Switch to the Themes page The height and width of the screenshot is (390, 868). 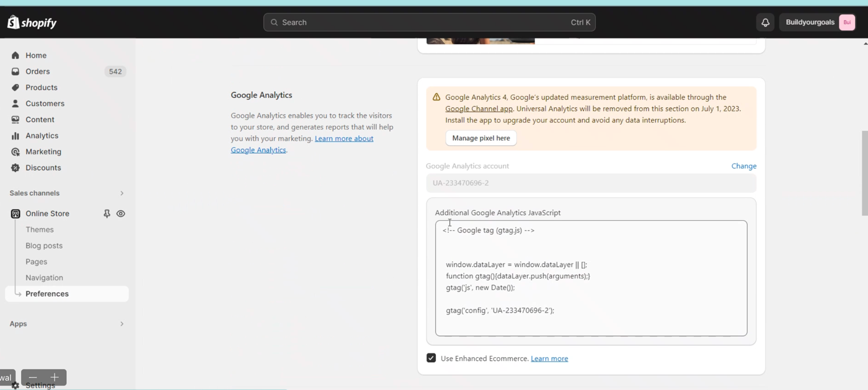coord(39,229)
